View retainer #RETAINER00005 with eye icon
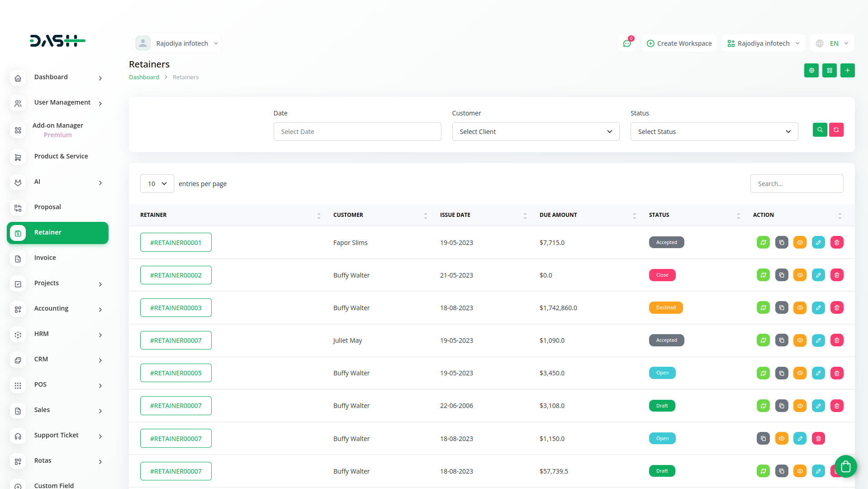Image resolution: width=868 pixels, height=489 pixels. [x=800, y=373]
